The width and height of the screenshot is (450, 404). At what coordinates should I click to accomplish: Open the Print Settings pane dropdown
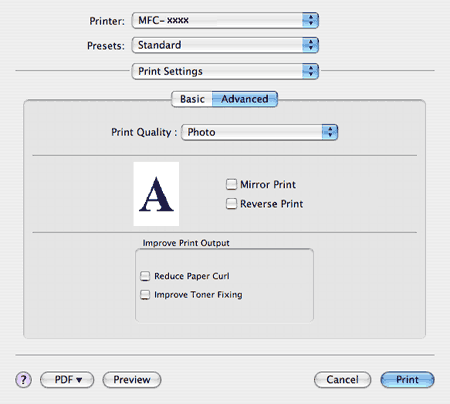click(225, 71)
